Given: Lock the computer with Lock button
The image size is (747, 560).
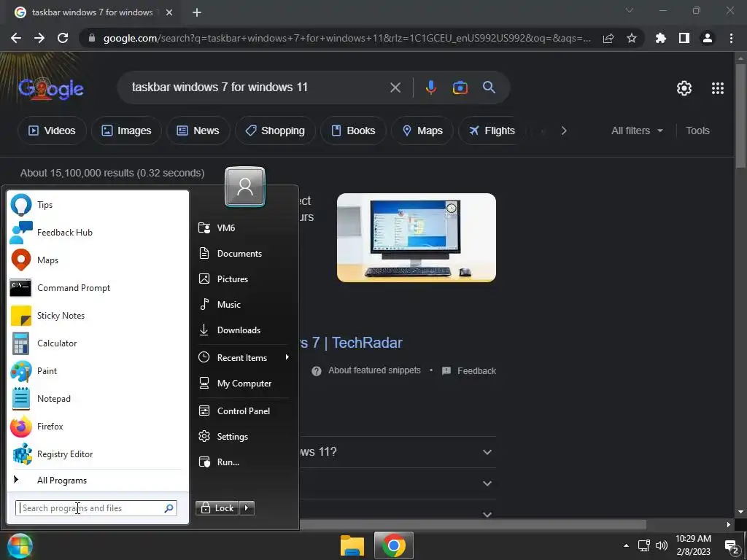Looking at the screenshot, I should 217,508.
